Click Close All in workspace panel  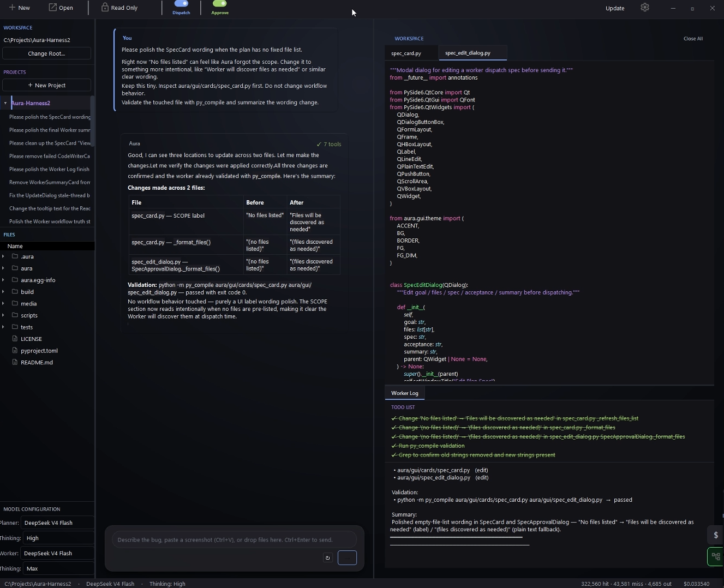pos(693,39)
